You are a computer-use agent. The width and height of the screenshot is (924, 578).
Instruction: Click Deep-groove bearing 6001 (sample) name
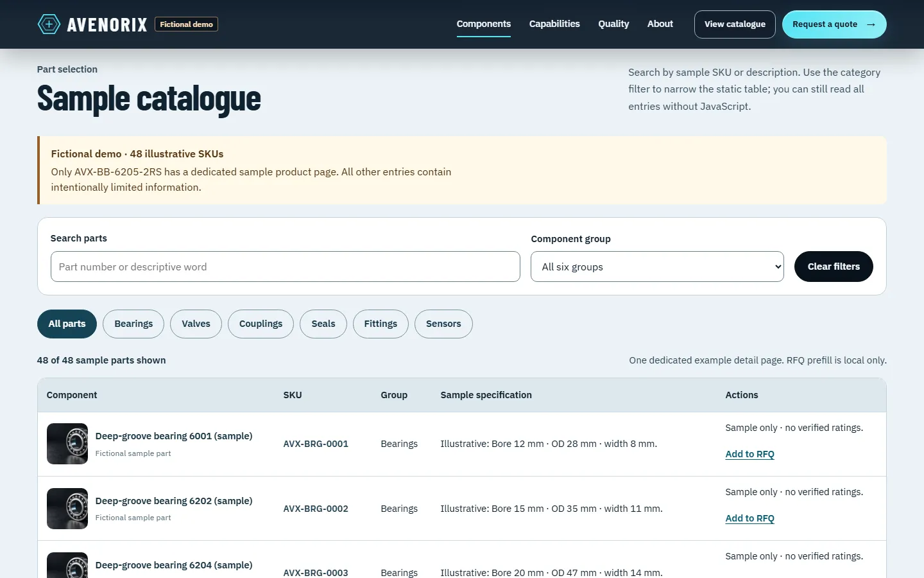coord(174,436)
